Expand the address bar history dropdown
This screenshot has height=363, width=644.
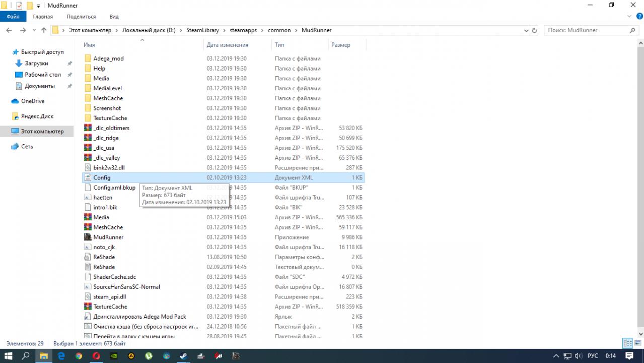tap(525, 30)
